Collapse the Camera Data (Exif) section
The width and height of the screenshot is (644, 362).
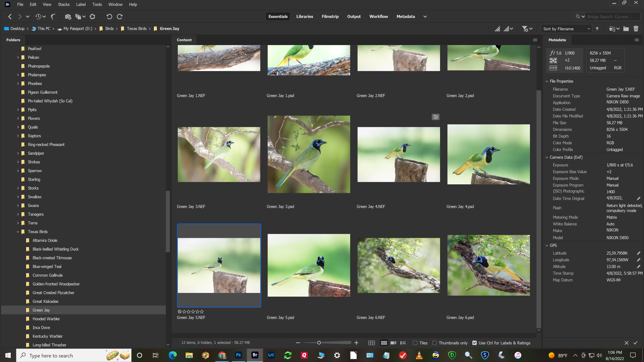pos(547,157)
